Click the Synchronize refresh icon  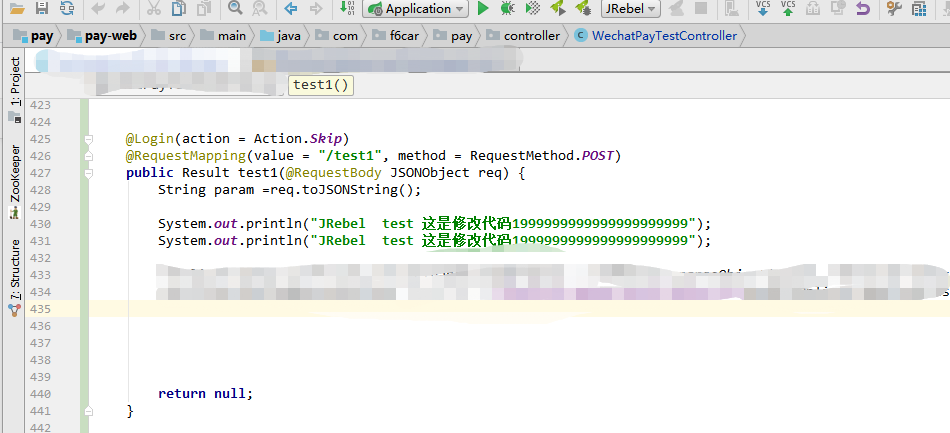click(x=67, y=8)
